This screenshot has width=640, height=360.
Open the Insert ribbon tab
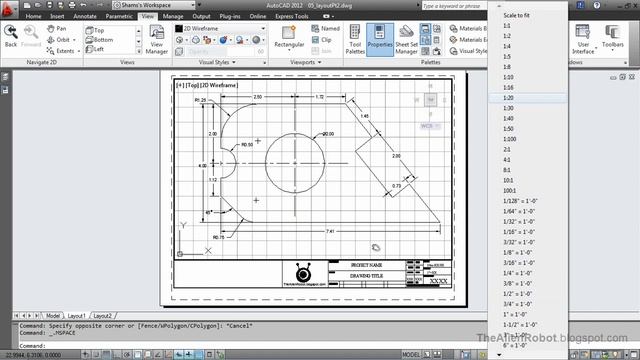(x=57, y=16)
